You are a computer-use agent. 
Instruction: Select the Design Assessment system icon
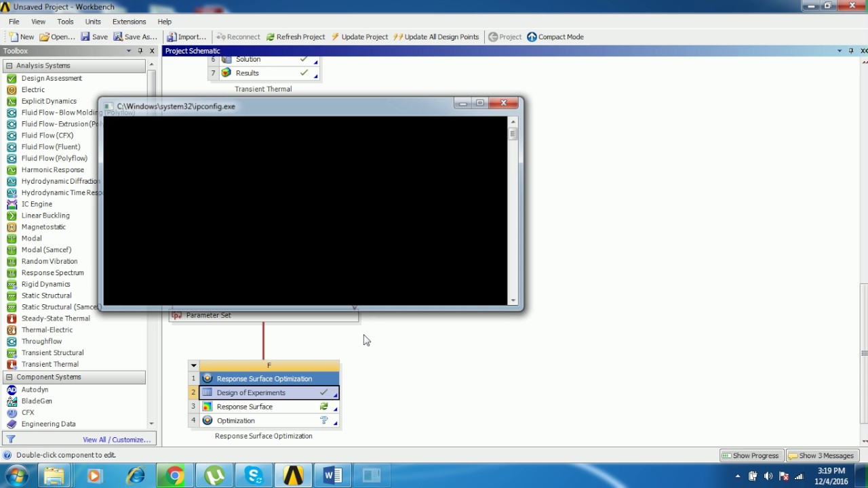pyautogui.click(x=12, y=79)
